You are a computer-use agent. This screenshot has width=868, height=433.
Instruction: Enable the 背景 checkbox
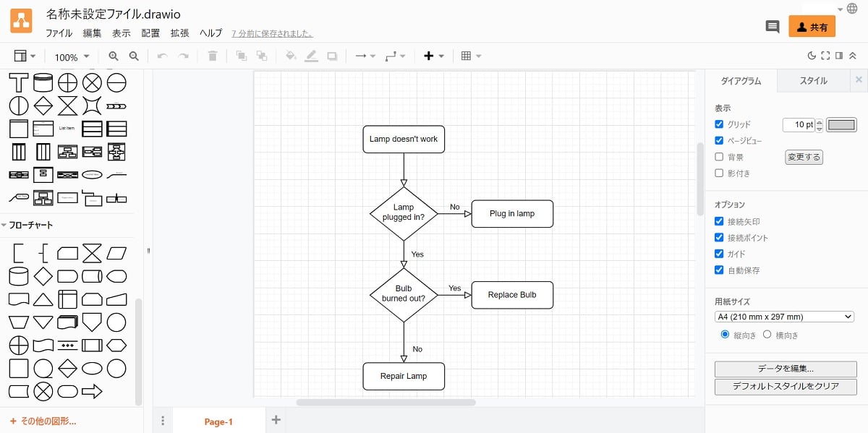tap(719, 157)
